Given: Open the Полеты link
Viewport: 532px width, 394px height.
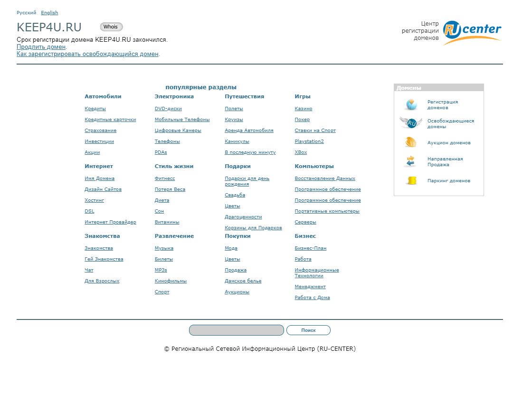Looking at the screenshot, I should pyautogui.click(x=234, y=109).
